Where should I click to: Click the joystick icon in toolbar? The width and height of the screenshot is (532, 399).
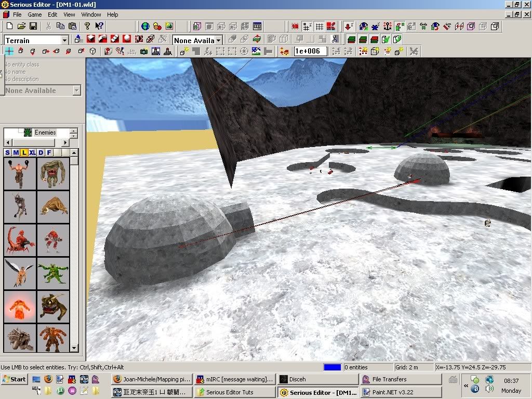(168, 51)
